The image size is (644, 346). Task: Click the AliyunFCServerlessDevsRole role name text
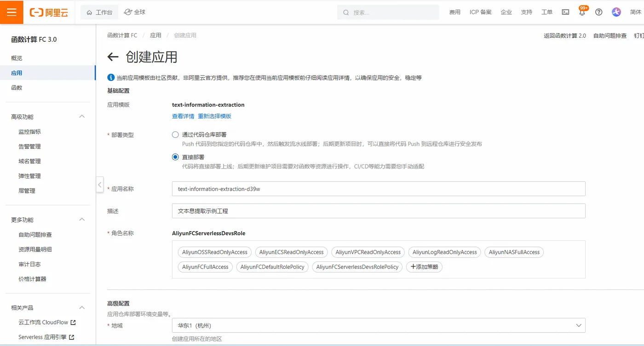pos(208,233)
